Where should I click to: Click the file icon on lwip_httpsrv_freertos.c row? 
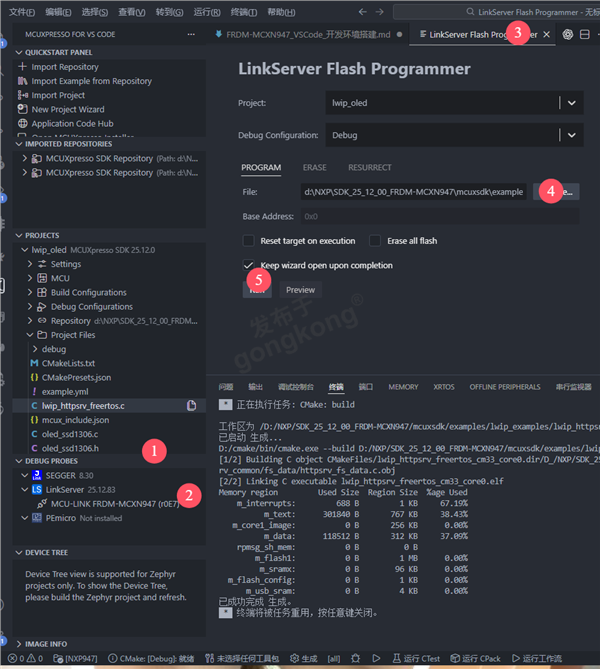coord(192,405)
